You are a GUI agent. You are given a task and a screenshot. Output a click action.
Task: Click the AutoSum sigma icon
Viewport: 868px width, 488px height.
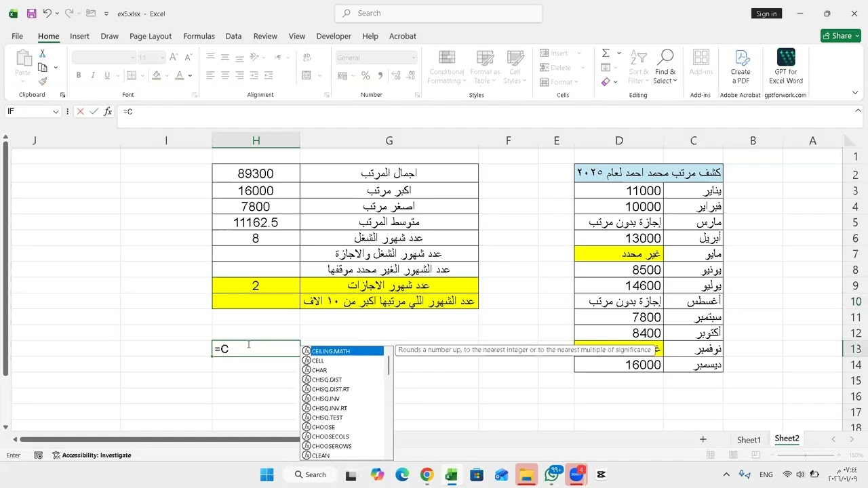(x=606, y=53)
